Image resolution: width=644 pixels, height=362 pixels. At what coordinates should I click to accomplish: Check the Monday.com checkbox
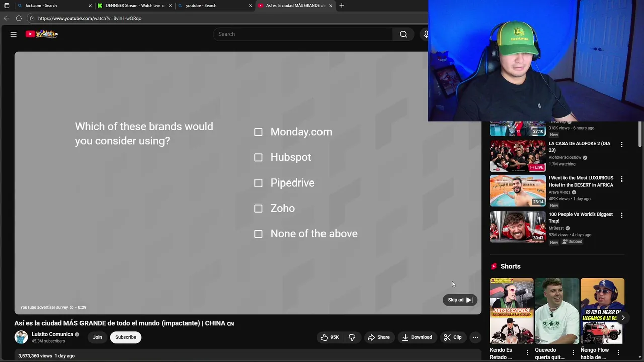click(258, 132)
